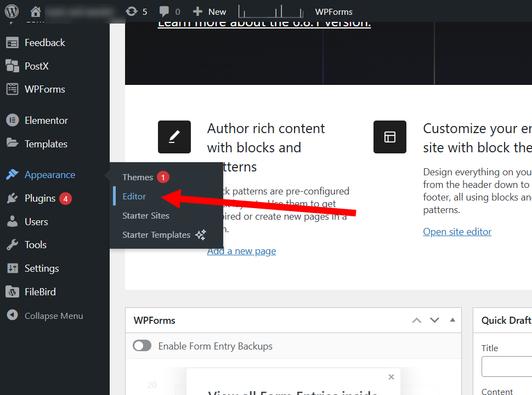Collapse the WPForms widget panel
Viewport: 532px width, 395px height.
(452, 320)
